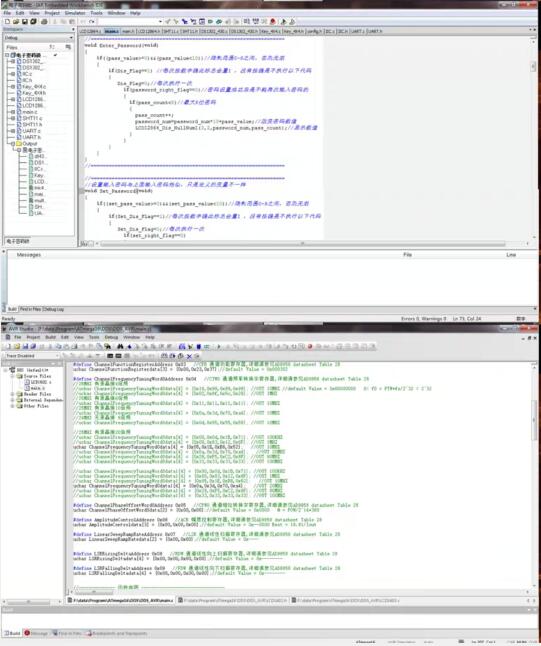Click New Document icon in IAR toolbar
Screen dimensions: 541x646
7,21
